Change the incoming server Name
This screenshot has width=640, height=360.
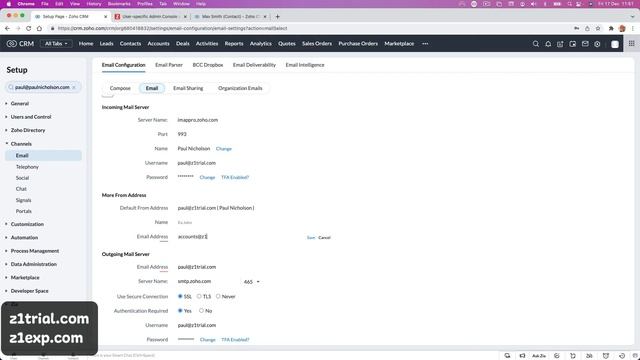[224, 149]
